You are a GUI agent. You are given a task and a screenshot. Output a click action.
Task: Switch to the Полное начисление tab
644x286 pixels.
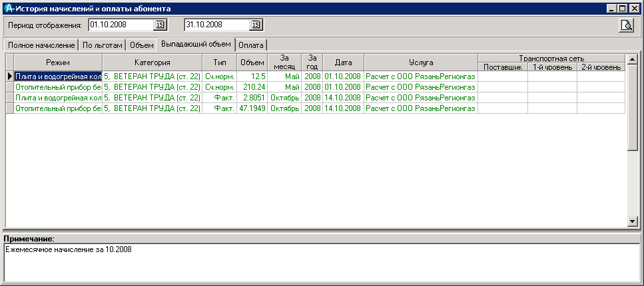(41, 45)
